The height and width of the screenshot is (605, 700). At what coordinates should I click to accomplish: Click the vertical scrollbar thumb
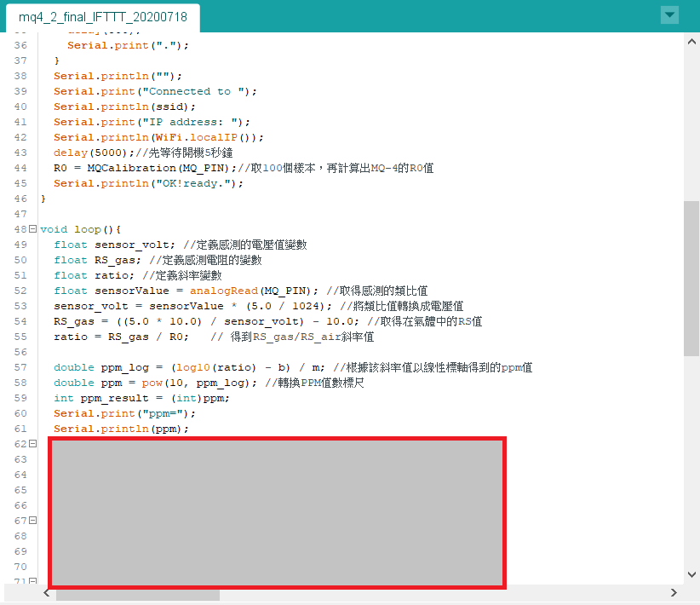pyautogui.click(x=691, y=279)
